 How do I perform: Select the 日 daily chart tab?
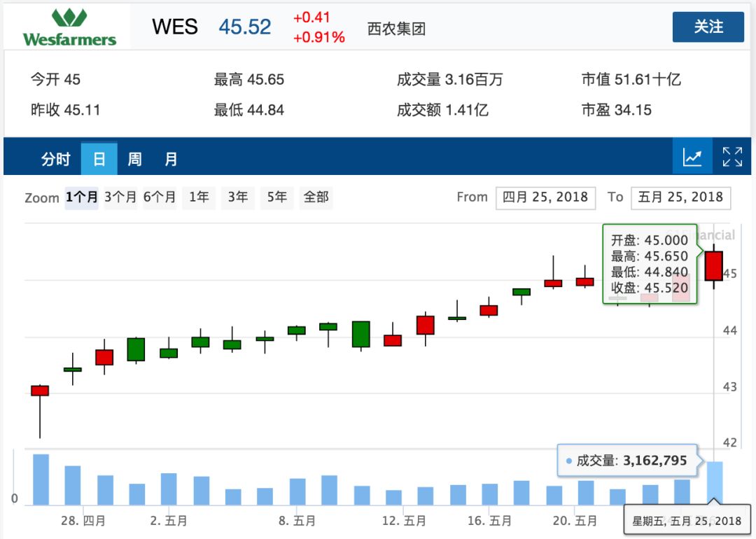pyautogui.click(x=99, y=159)
